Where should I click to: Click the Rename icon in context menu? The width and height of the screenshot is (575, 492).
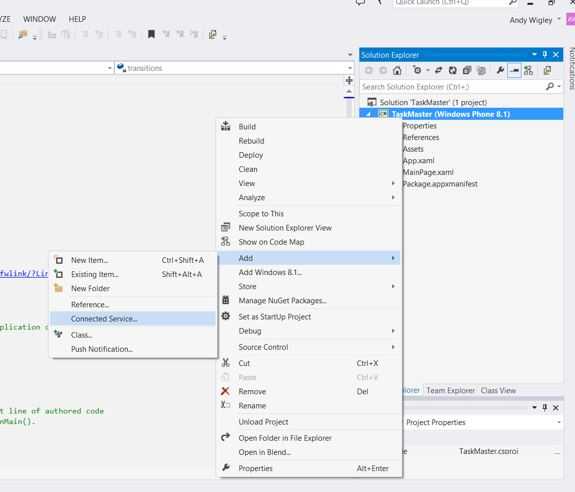[x=226, y=405]
